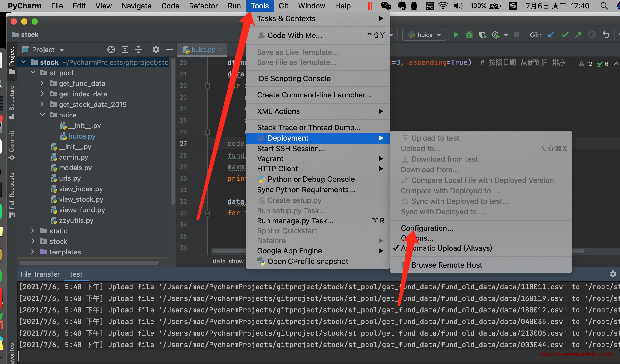Click warnings indicator showing 12
The width and height of the screenshot is (620, 364).
click(585, 64)
